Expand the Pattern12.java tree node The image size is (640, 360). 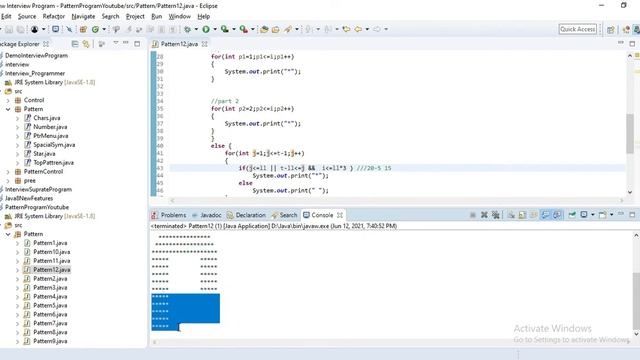click(x=17, y=270)
